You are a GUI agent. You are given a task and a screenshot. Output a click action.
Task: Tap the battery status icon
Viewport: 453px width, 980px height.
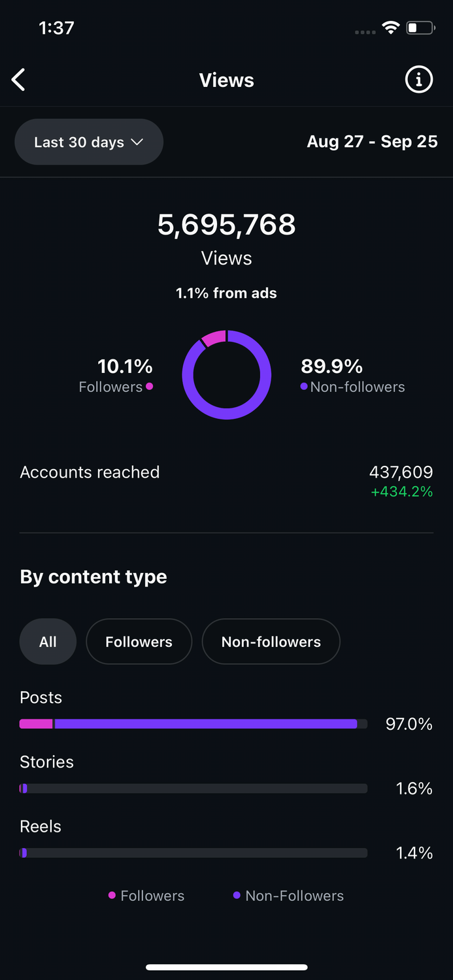pos(420,28)
